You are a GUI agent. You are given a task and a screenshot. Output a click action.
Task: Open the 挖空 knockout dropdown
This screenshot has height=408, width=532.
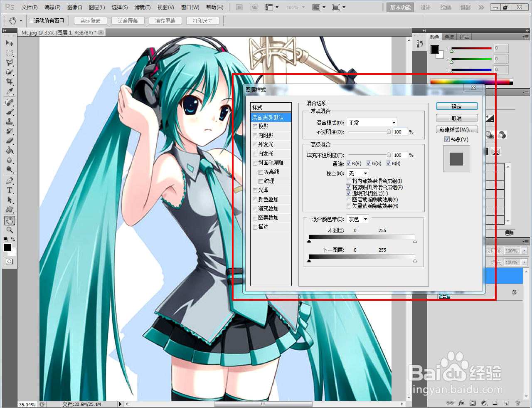coord(358,173)
